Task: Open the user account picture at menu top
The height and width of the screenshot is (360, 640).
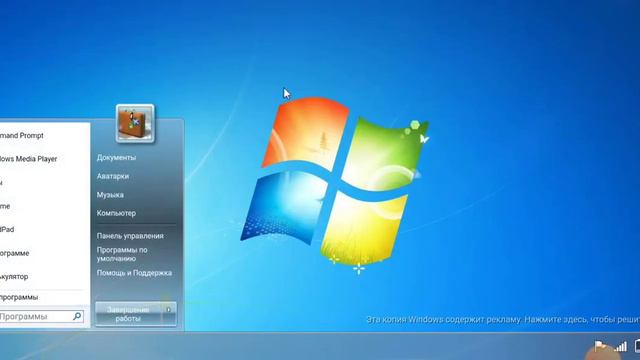Action: (135, 123)
